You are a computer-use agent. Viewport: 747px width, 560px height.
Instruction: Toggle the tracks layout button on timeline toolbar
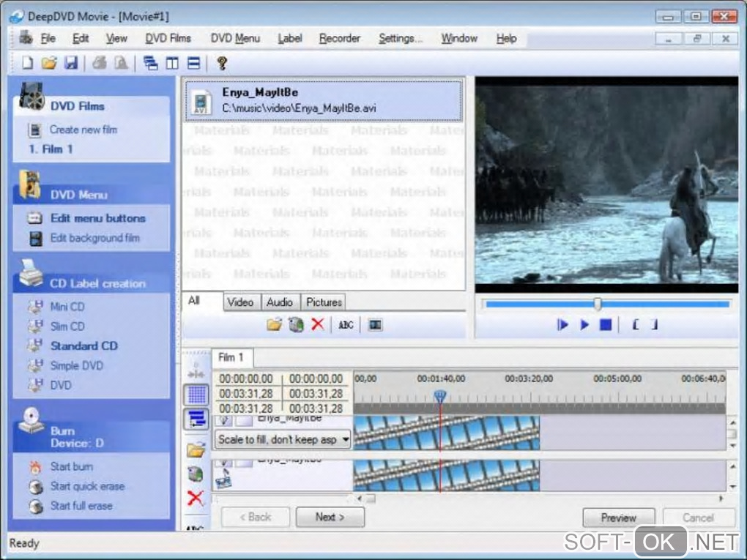click(196, 419)
